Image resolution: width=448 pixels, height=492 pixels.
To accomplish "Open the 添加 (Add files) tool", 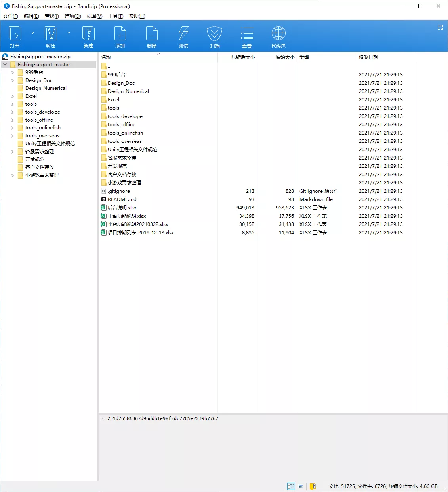I will click(x=120, y=36).
